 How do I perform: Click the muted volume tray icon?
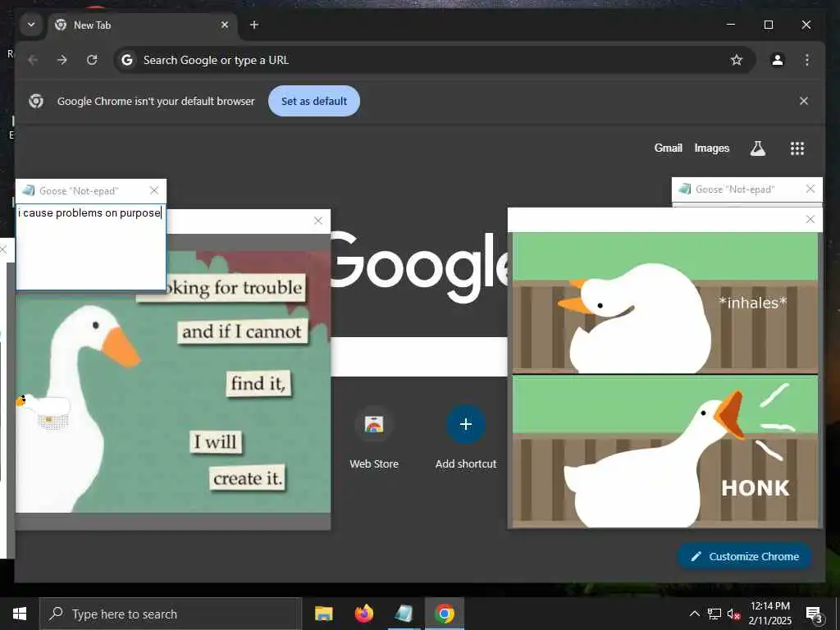[x=733, y=614]
